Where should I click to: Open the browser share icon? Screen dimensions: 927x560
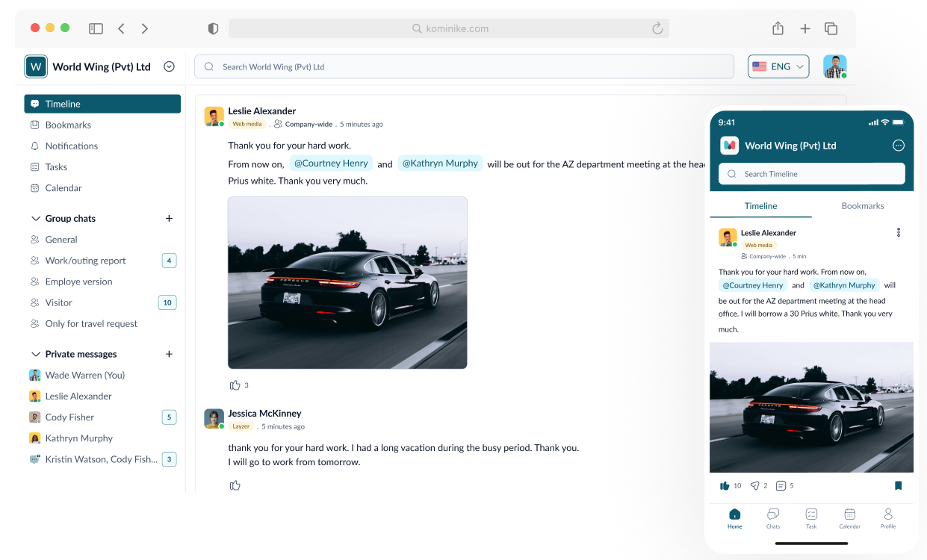pyautogui.click(x=778, y=28)
